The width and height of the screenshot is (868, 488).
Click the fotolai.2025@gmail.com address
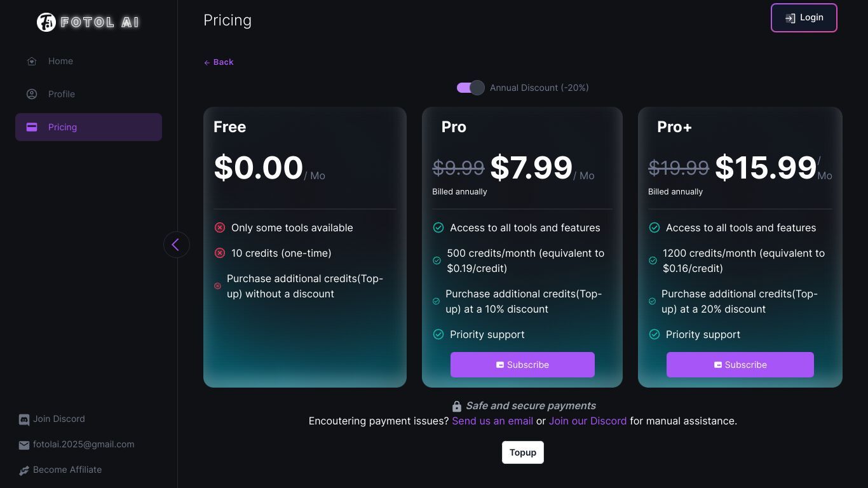coord(84,444)
